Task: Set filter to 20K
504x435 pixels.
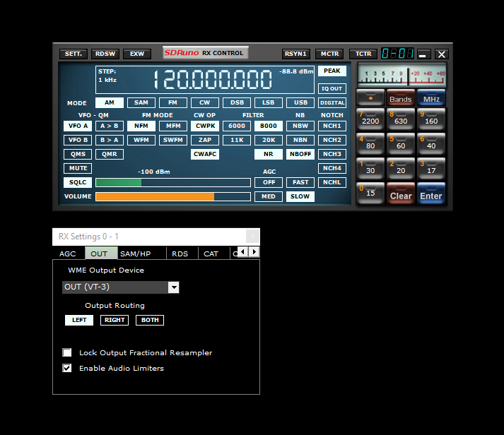Action: coord(269,140)
